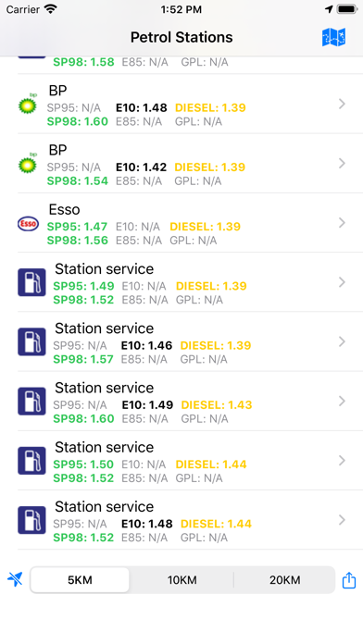363x644 pixels.
Task: Tap the Petrol Stations title
Action: coord(181,37)
